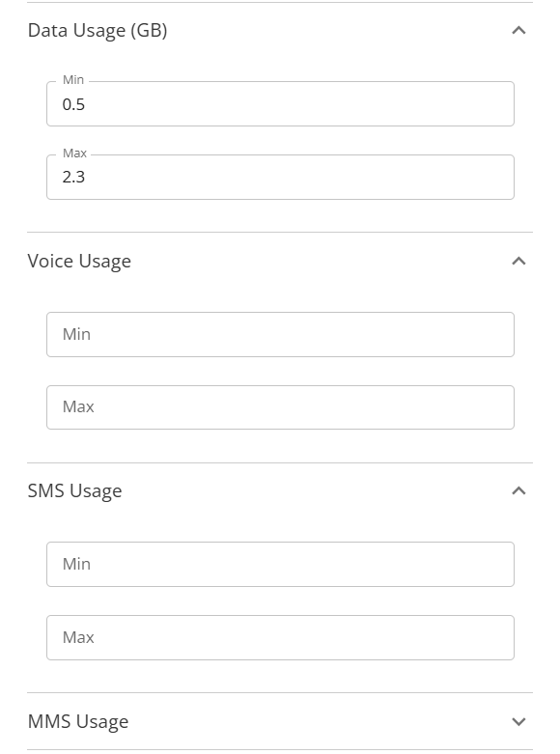Activate the SMS Usage Max input

(280, 637)
